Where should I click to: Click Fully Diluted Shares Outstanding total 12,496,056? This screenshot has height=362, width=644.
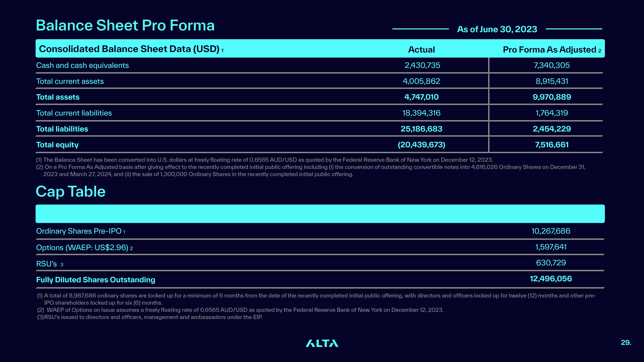click(551, 279)
